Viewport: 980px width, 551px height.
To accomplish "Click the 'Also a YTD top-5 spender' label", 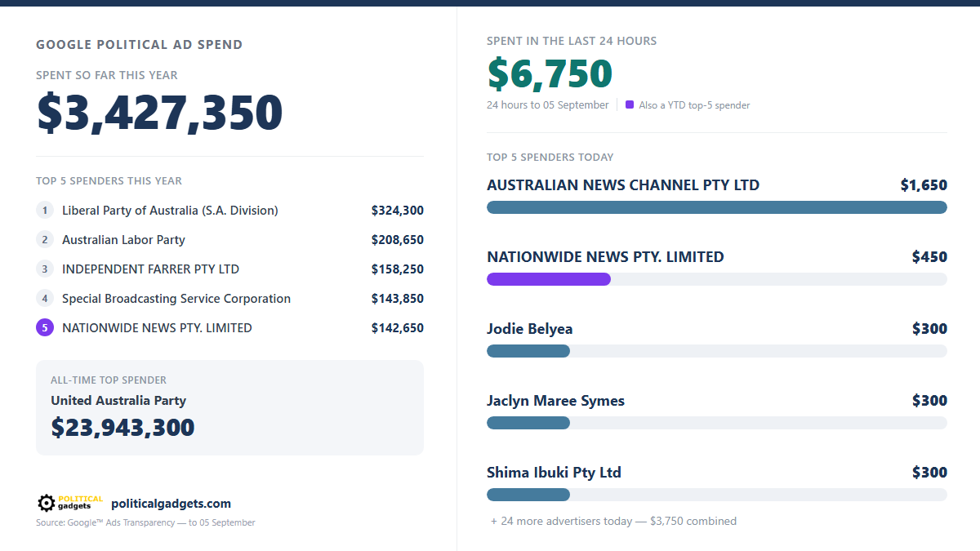I will (694, 104).
